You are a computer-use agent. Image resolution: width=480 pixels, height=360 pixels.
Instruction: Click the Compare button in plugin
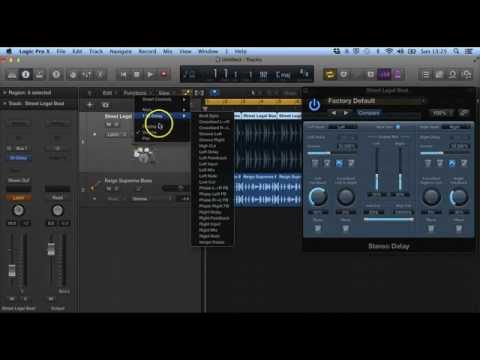(369, 113)
